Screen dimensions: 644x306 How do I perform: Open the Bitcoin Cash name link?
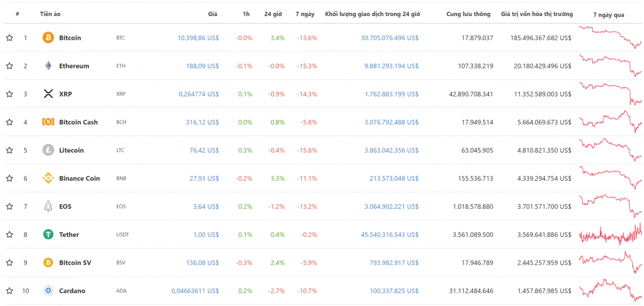click(79, 122)
